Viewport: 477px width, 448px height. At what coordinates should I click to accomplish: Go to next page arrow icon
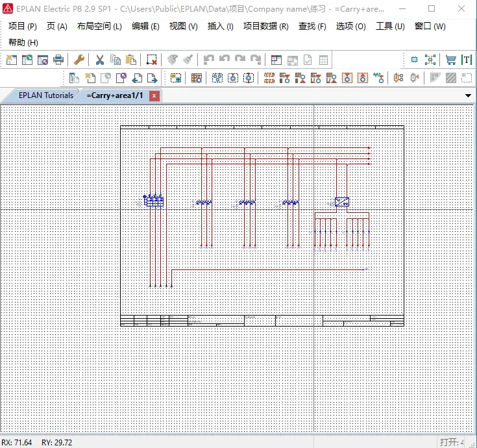[152, 78]
